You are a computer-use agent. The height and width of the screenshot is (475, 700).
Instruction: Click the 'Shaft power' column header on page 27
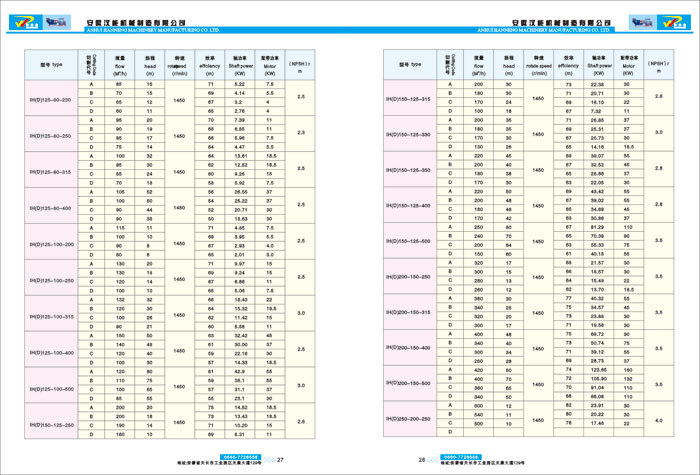point(240,65)
